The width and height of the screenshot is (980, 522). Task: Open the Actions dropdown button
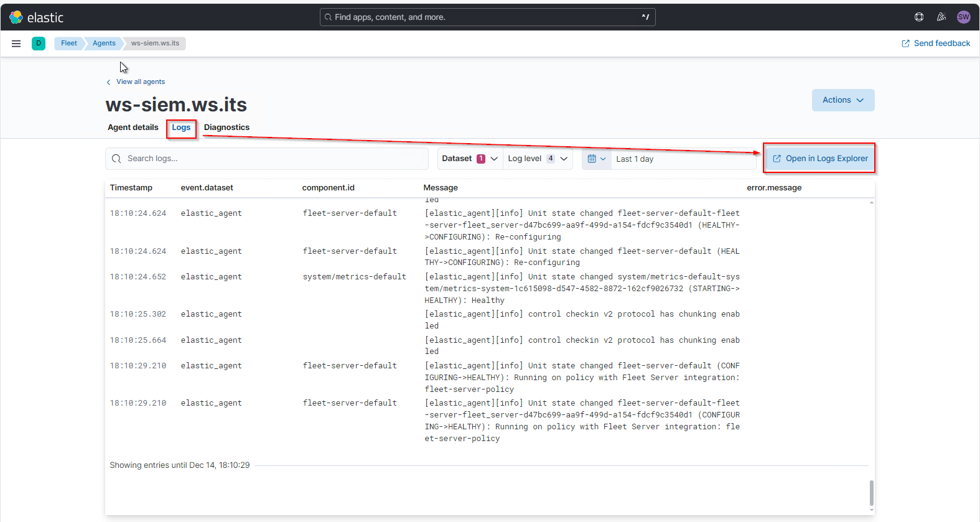click(843, 100)
